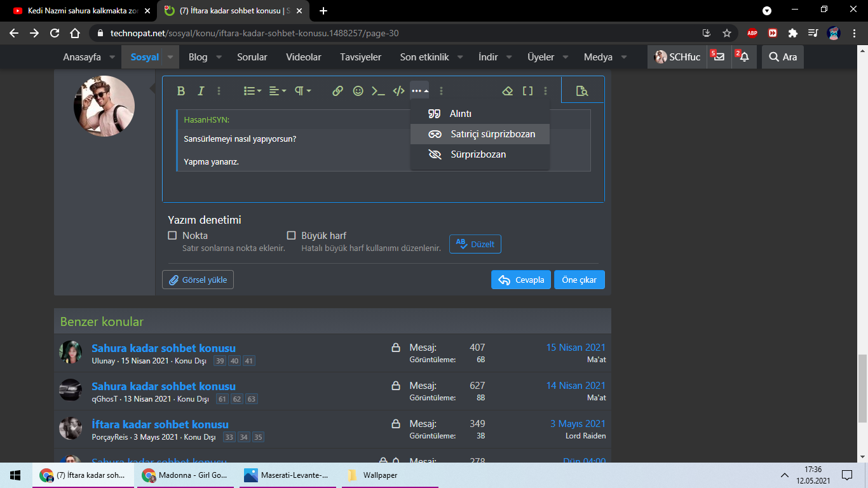Open the Windows Start menu
Image resolution: width=868 pixels, height=488 pixels.
click(x=15, y=475)
